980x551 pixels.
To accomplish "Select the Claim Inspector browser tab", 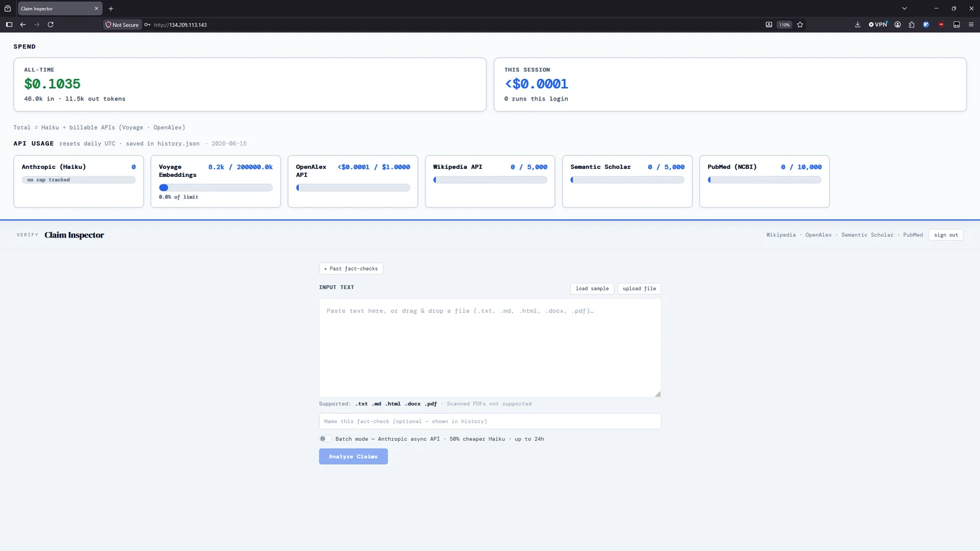I will (x=60, y=9).
